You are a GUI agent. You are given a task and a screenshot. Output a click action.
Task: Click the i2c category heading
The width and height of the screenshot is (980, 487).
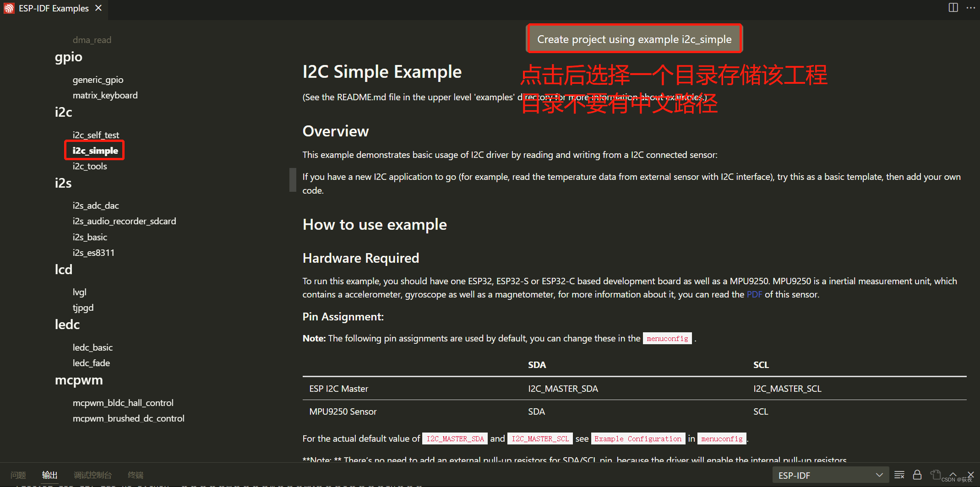(x=63, y=112)
